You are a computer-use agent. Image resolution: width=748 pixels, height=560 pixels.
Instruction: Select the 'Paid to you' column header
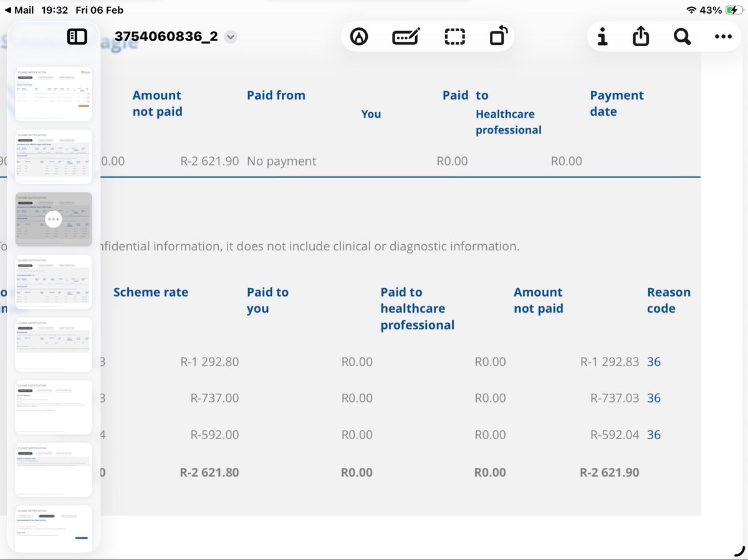268,300
